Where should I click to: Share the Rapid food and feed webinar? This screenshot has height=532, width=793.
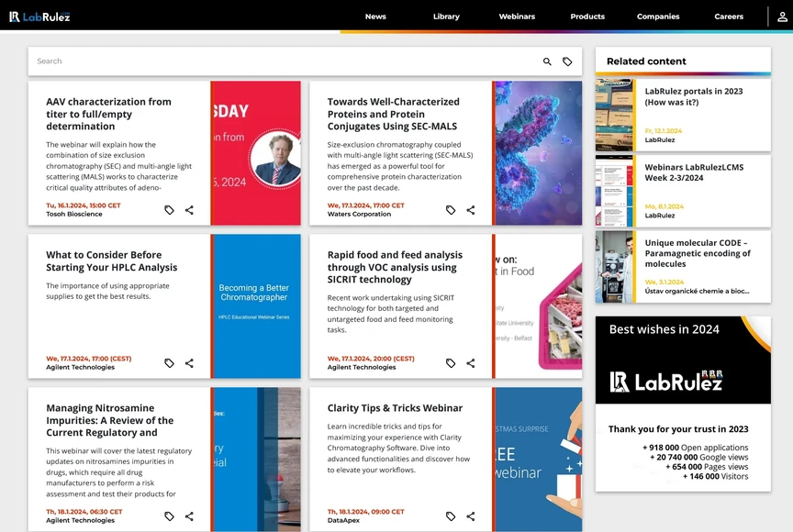click(x=470, y=363)
